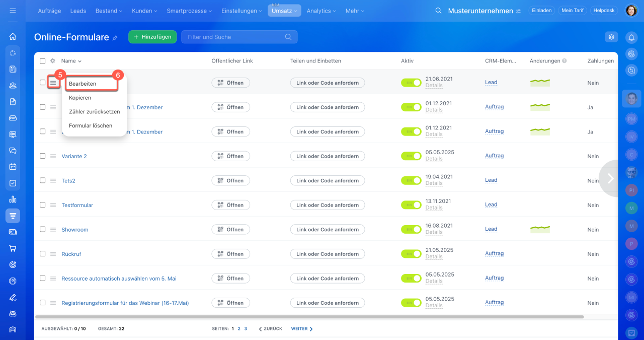The height and width of the screenshot is (340, 644).
Task: Click the Einladen button
Action: pos(541,11)
